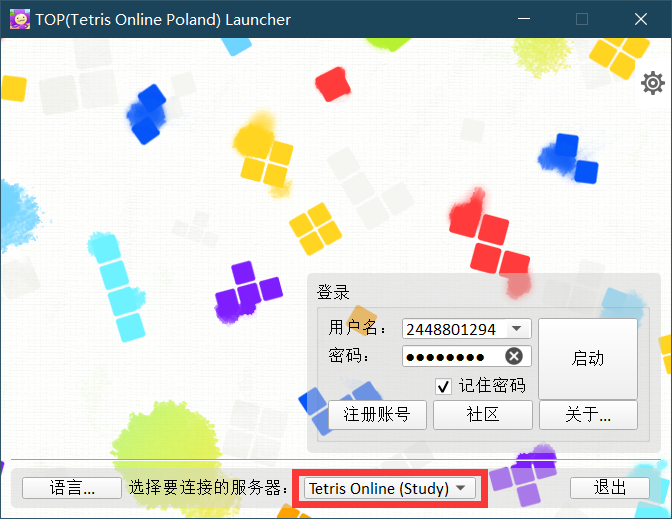Expand the username dropdown arrow
Image resolution: width=672 pixels, height=519 pixels.
516,329
